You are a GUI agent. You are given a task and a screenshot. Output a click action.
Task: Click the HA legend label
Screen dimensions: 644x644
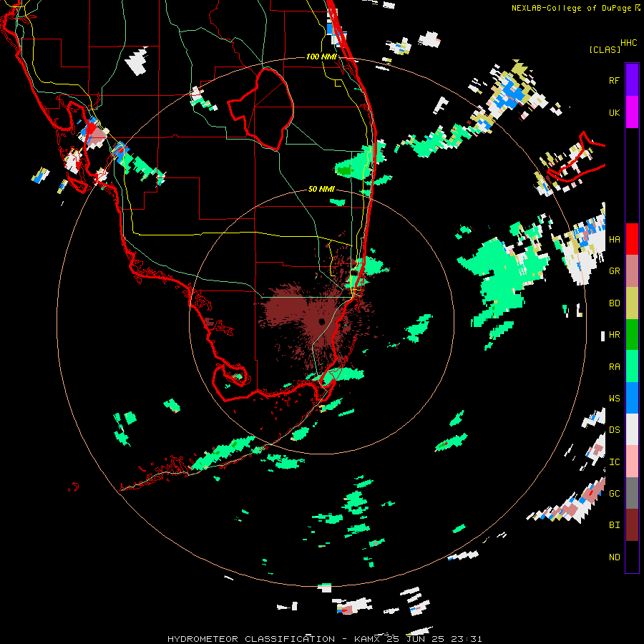coord(614,240)
